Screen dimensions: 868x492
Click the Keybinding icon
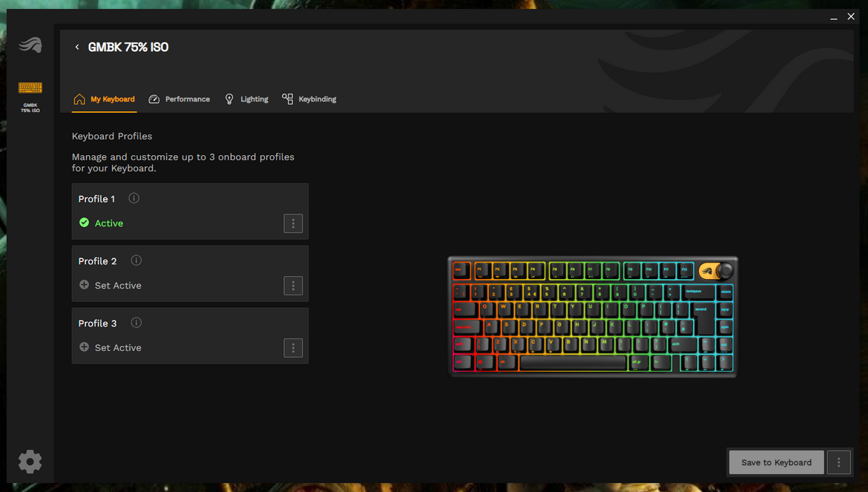[x=287, y=99]
